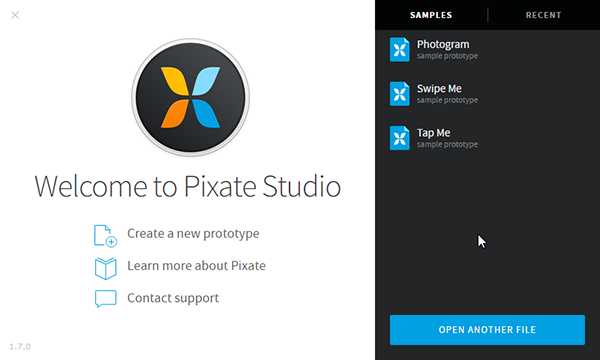
Task: Open the Tap Me sample file icon
Action: [399, 138]
